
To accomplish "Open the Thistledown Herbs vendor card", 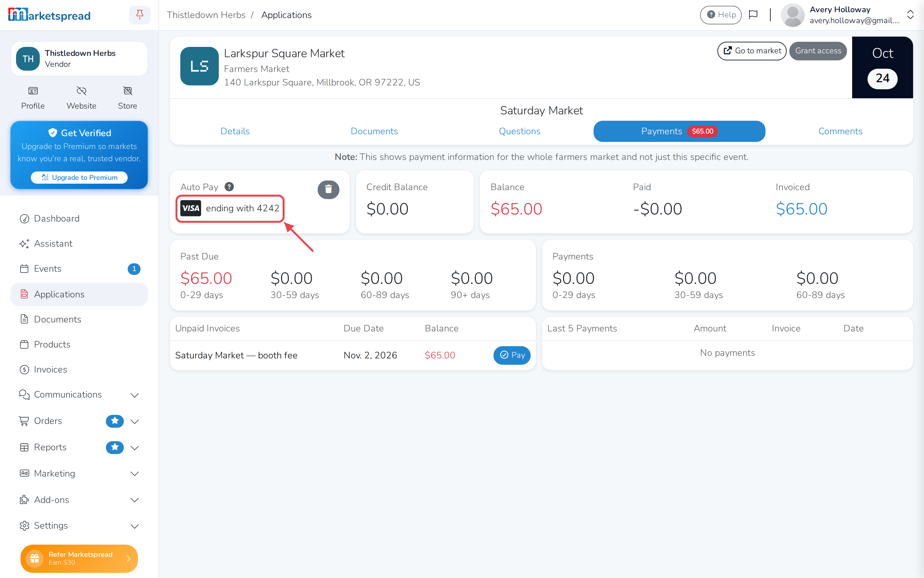I will 79,59.
